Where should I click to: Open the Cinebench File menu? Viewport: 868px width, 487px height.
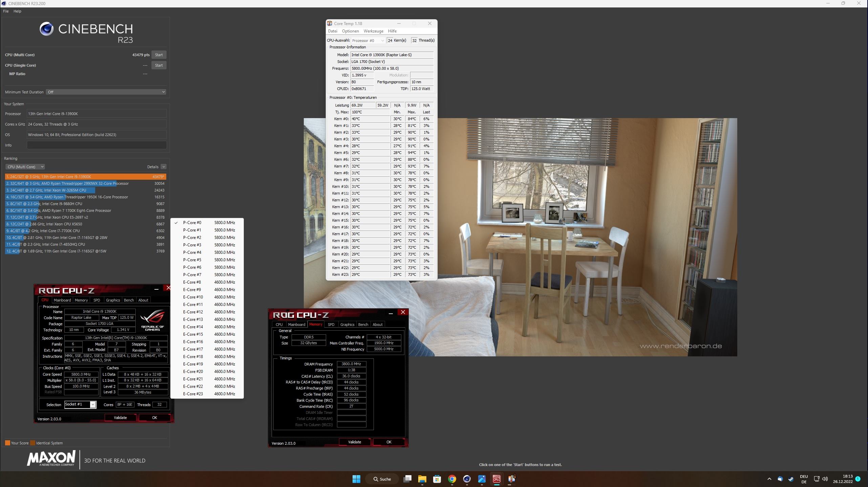[6, 11]
